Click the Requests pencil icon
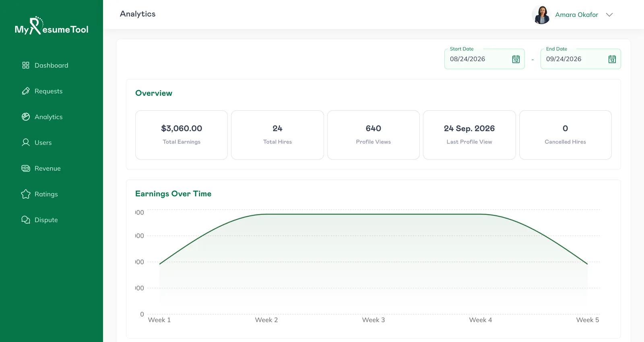 coord(26,91)
